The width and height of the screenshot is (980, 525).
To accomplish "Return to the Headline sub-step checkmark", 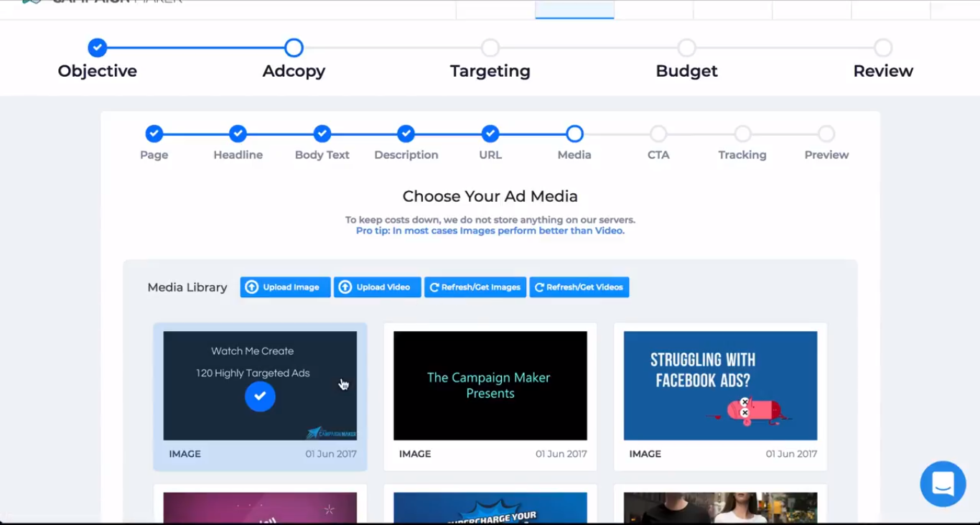I will [238, 134].
